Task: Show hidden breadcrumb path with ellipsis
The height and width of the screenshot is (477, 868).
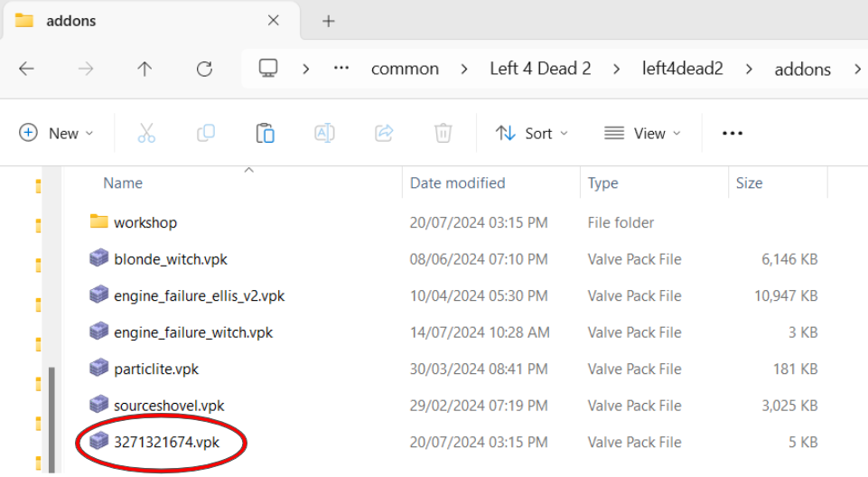Action: click(341, 68)
